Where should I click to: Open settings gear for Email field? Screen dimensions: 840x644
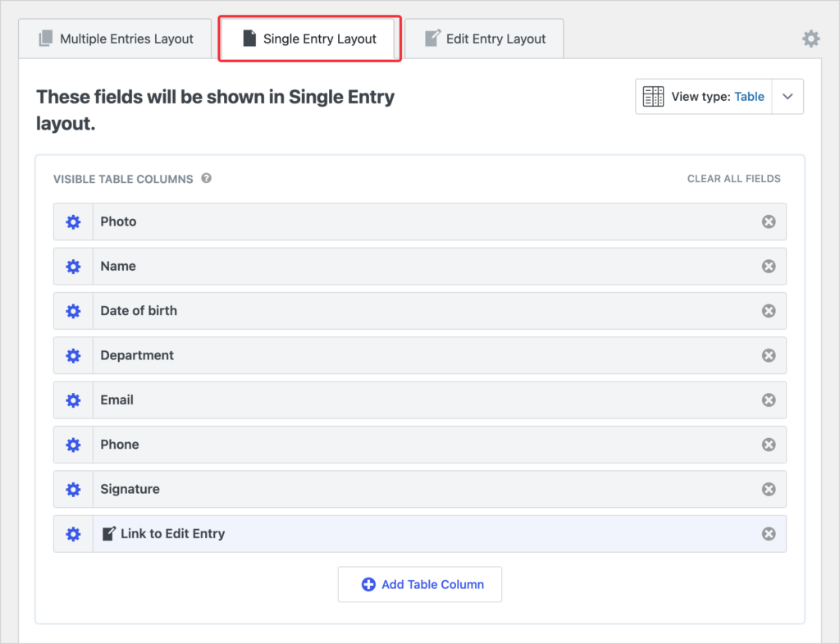tap(73, 400)
